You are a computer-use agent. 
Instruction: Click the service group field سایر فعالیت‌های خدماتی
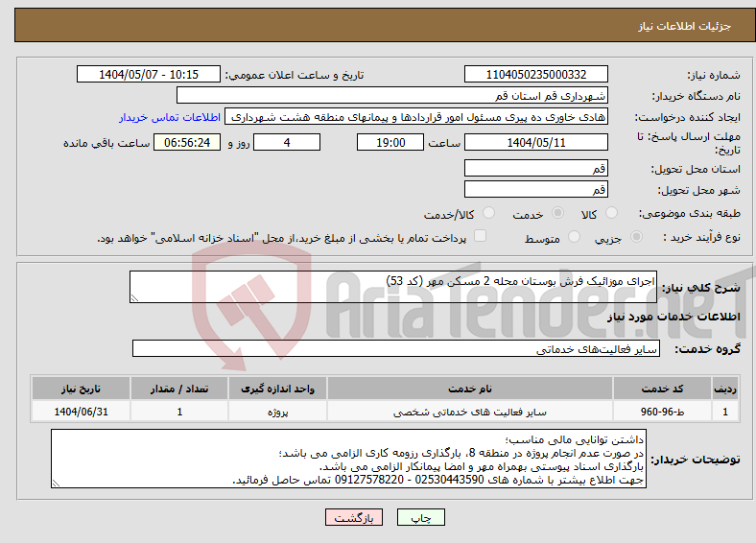[396, 348]
